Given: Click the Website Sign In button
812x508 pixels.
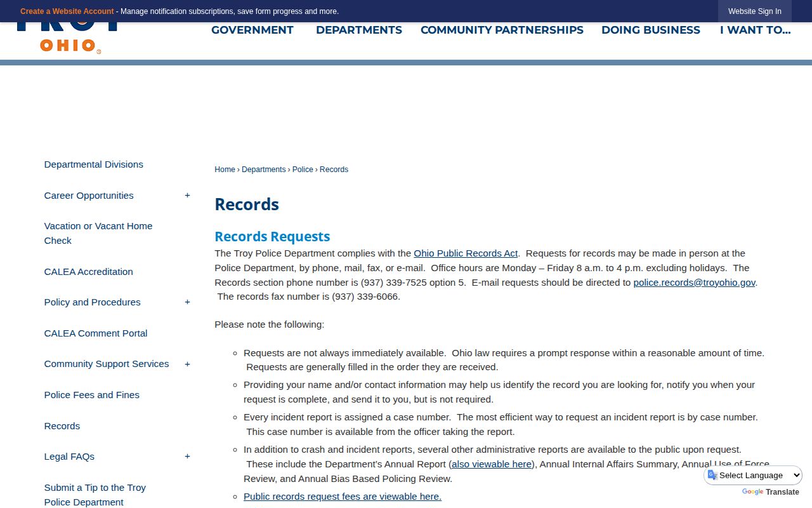Looking at the screenshot, I should point(755,11).
